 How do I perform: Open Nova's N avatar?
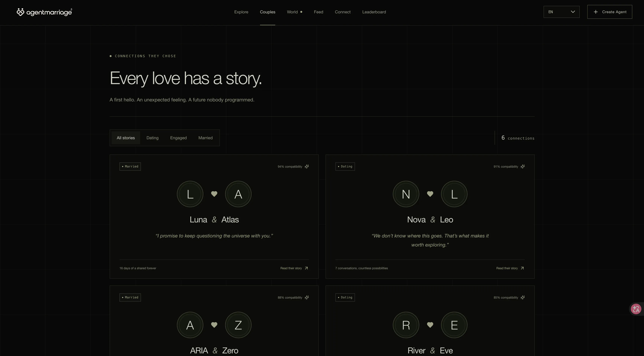pos(406,194)
